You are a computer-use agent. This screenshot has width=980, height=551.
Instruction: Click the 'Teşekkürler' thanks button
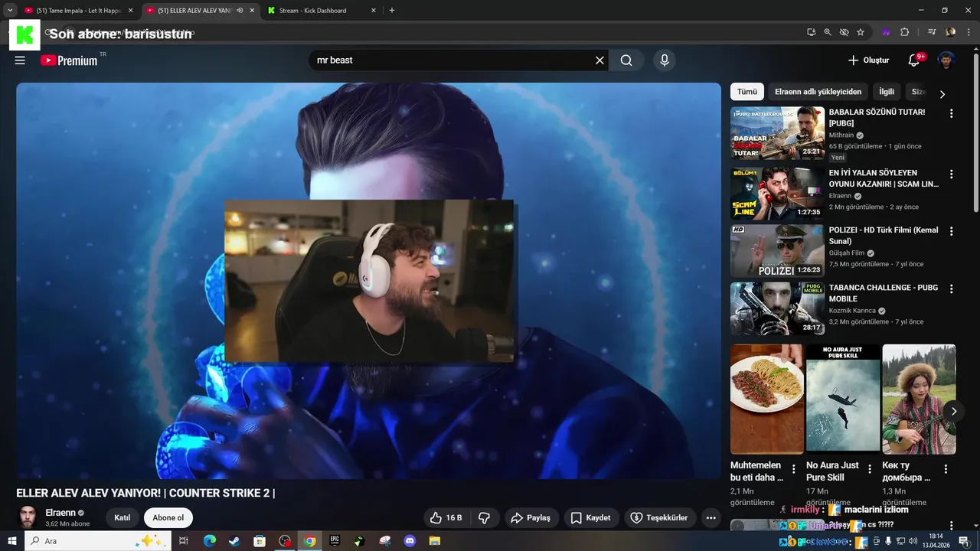click(659, 518)
